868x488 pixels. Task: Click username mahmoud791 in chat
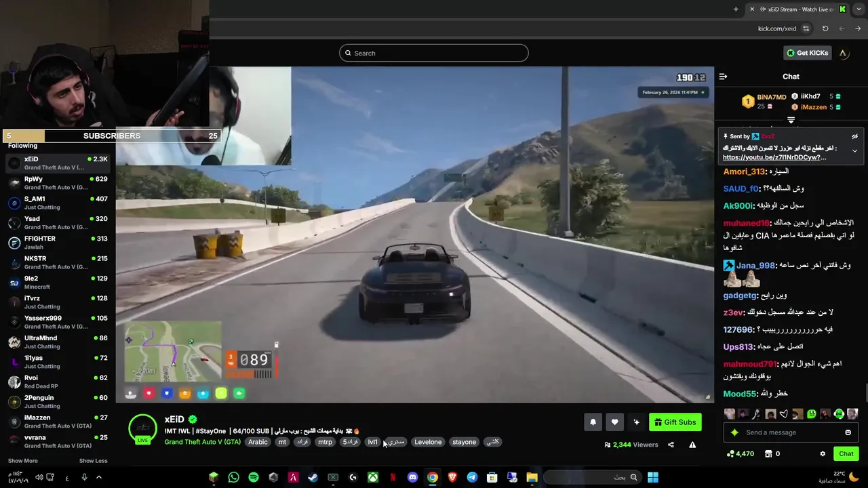[x=749, y=364]
